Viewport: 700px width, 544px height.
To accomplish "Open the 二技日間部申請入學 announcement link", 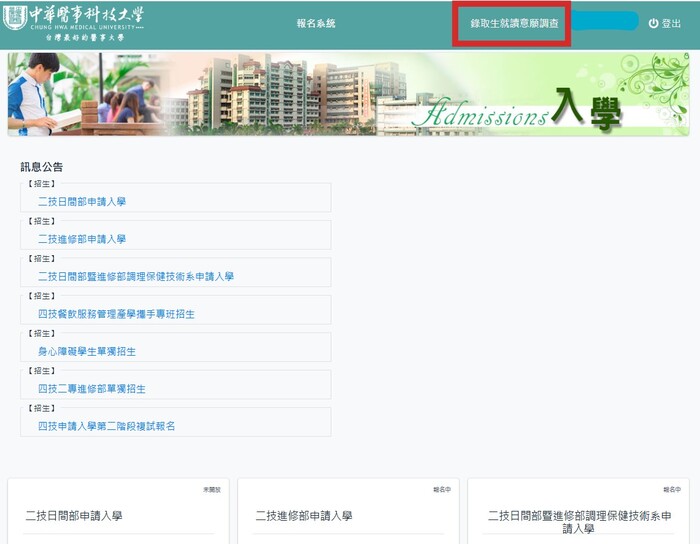I will [x=82, y=202].
